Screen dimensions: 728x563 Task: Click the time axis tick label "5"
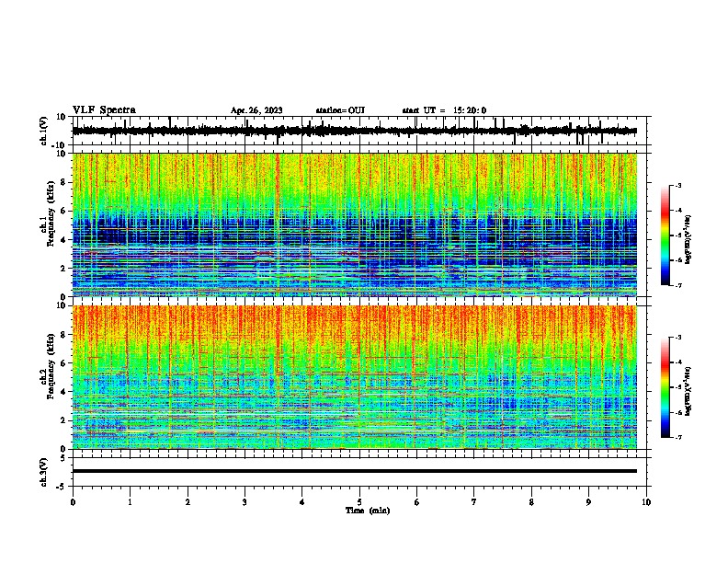pos(359,502)
